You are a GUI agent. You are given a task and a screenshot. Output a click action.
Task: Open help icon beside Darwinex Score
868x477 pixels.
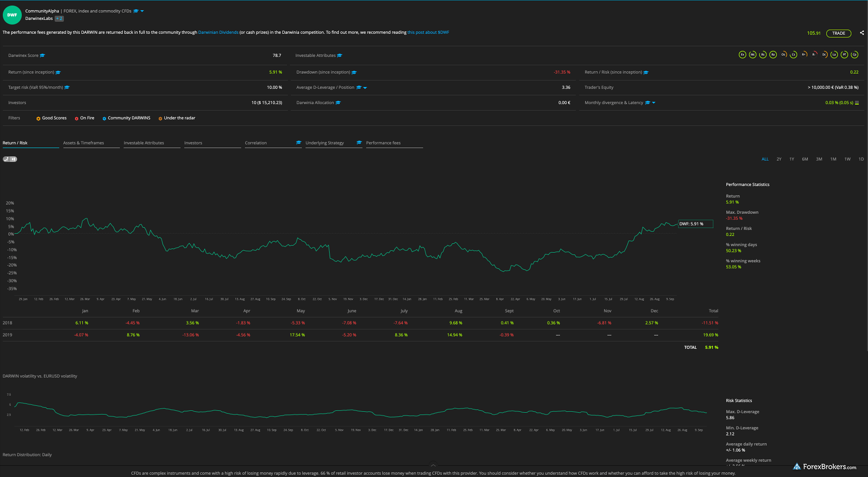point(43,56)
